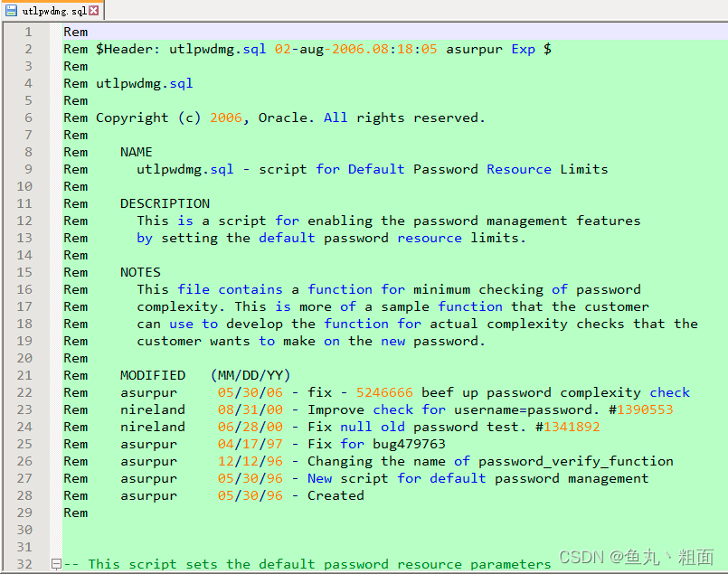Click the word 'minimum' on line 16

(441, 289)
